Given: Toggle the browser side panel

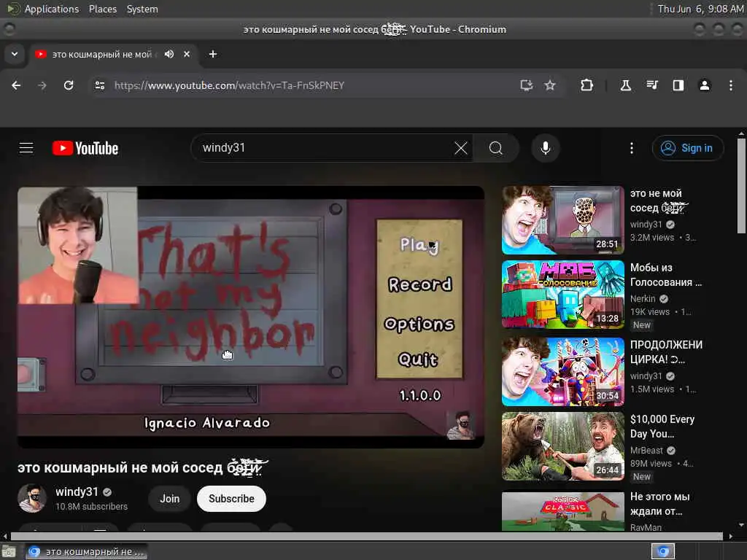Looking at the screenshot, I should coord(678,85).
